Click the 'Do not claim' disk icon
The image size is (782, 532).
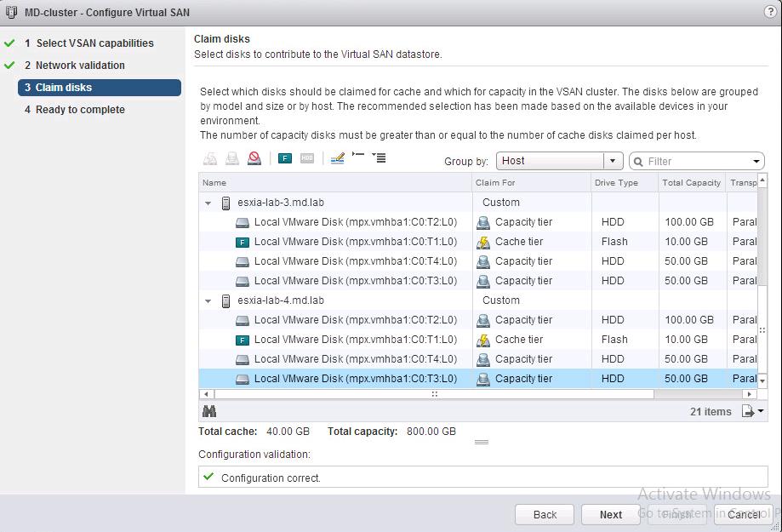pos(254,158)
